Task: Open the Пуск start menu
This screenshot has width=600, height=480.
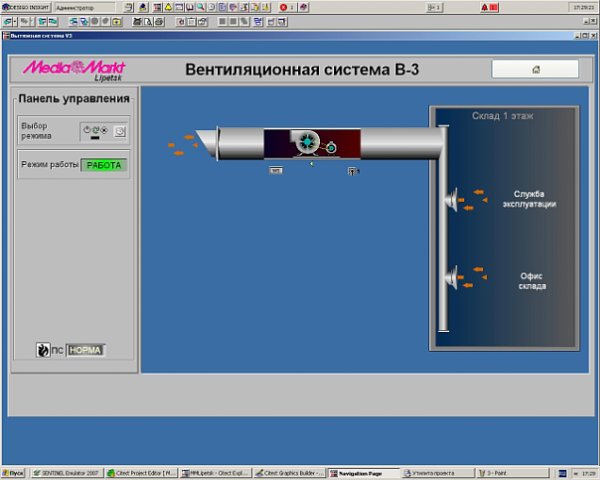Action: [x=14, y=472]
